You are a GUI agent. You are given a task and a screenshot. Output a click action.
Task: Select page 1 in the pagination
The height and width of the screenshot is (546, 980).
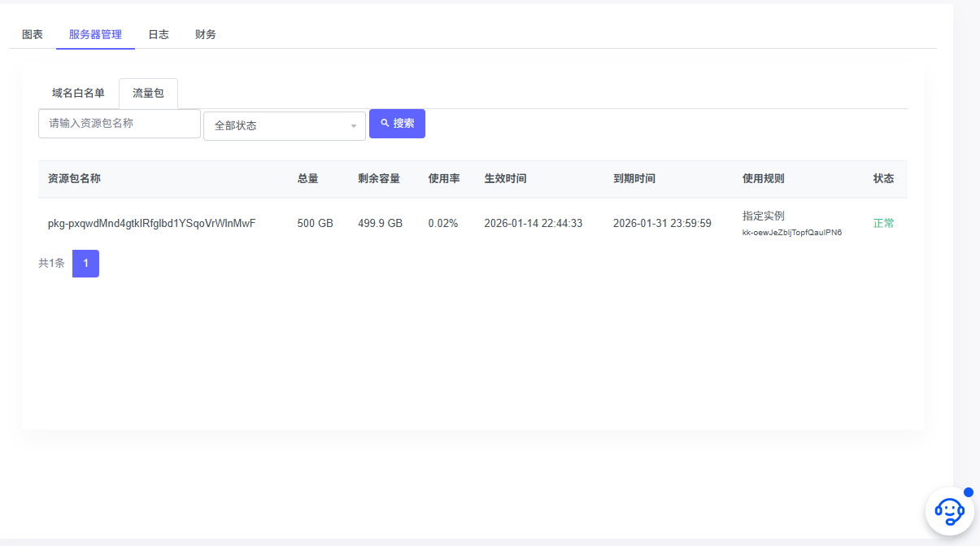click(x=85, y=263)
